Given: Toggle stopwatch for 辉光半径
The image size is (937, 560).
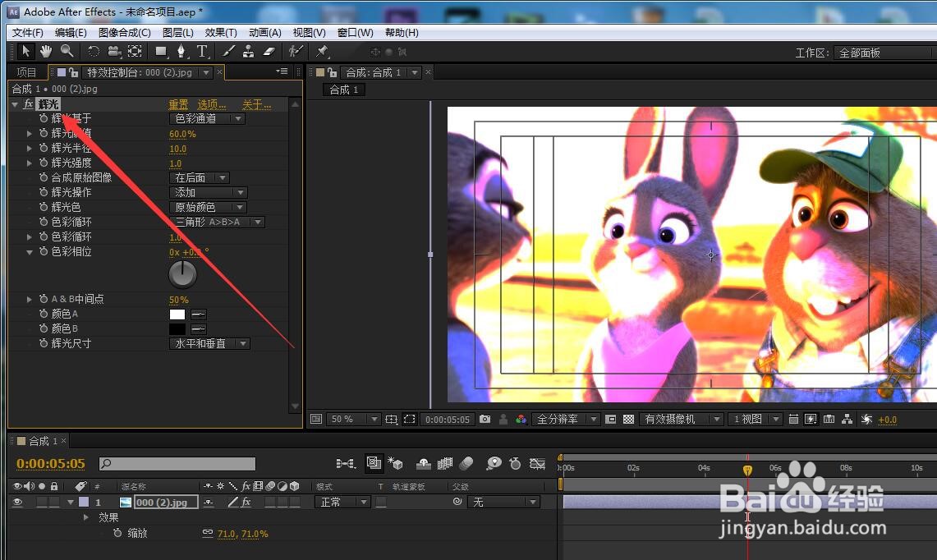Looking at the screenshot, I should 44,148.
